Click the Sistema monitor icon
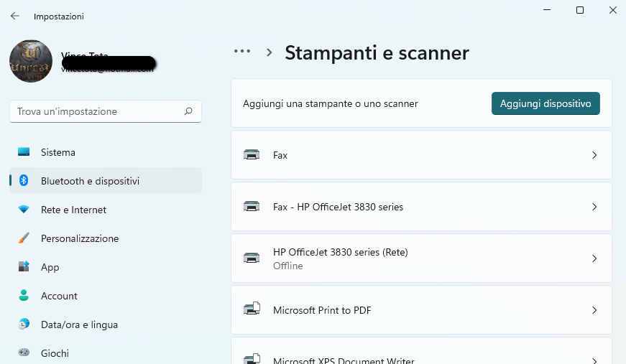The width and height of the screenshot is (626, 364). (x=24, y=152)
